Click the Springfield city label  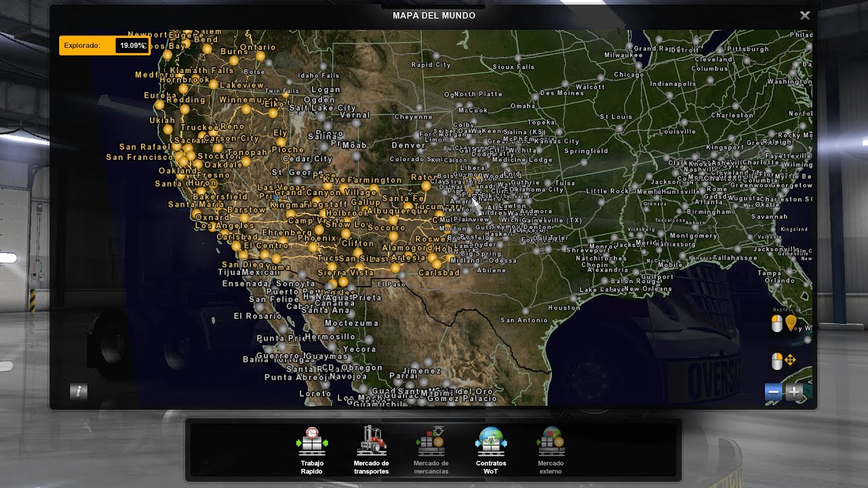click(586, 150)
